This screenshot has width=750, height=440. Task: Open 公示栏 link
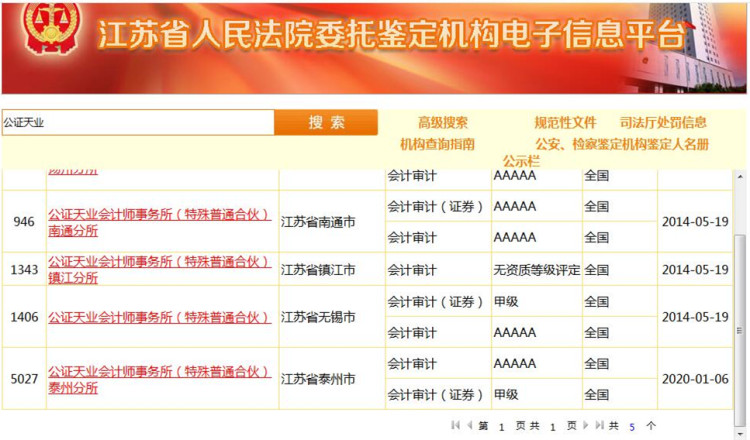coord(521,161)
